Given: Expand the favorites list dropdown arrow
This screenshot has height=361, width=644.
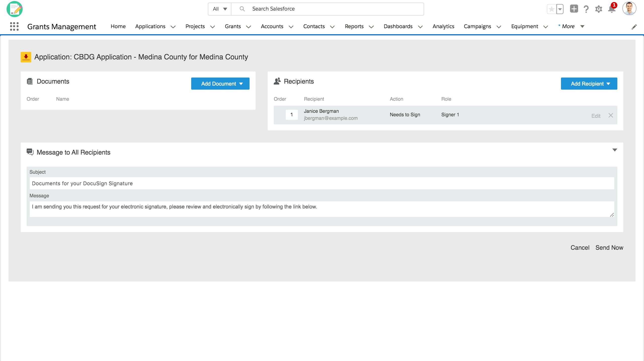Looking at the screenshot, I should point(560,9).
